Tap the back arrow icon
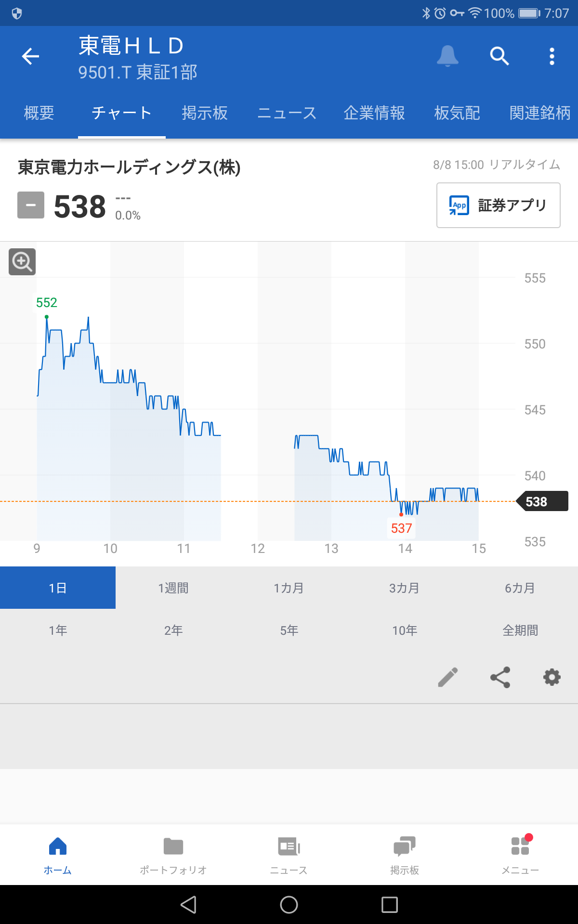Viewport: 578px width, 924px height. click(30, 56)
